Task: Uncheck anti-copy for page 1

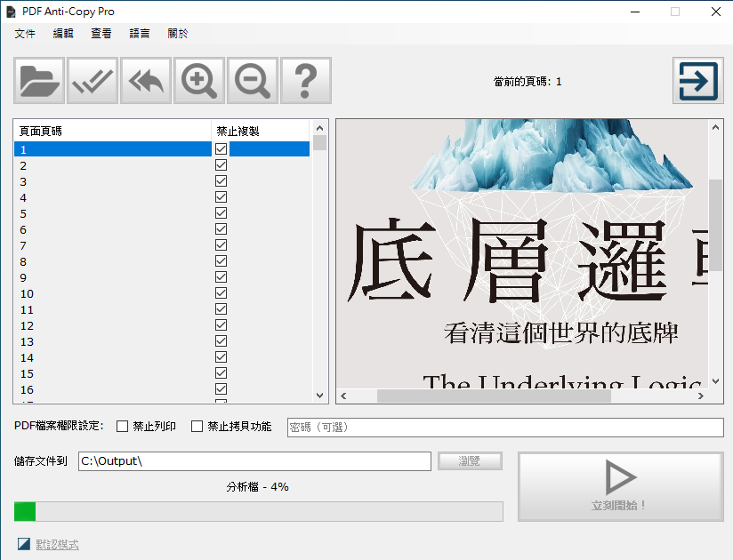Action: pyautogui.click(x=222, y=149)
